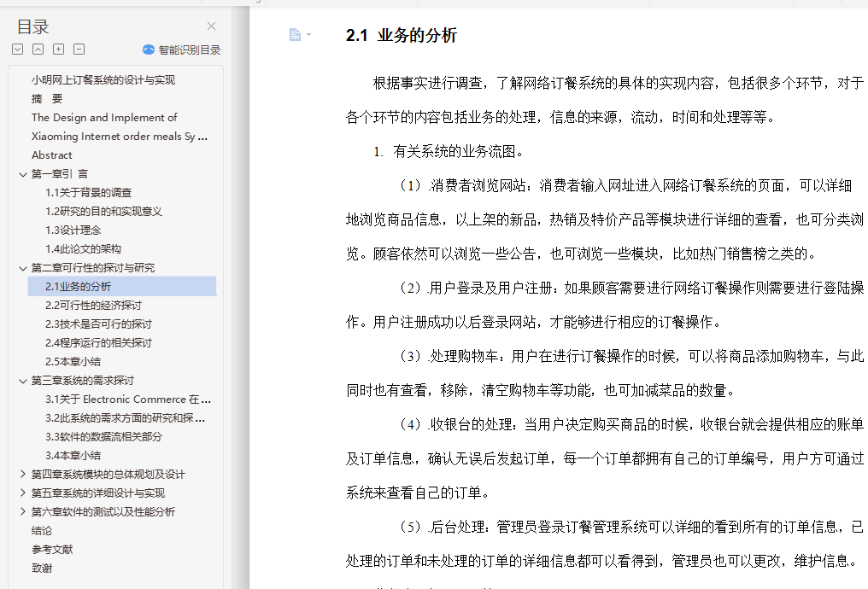
Task: Jump to 3.1关于 Electronic Commerce entry
Action: [x=128, y=399]
